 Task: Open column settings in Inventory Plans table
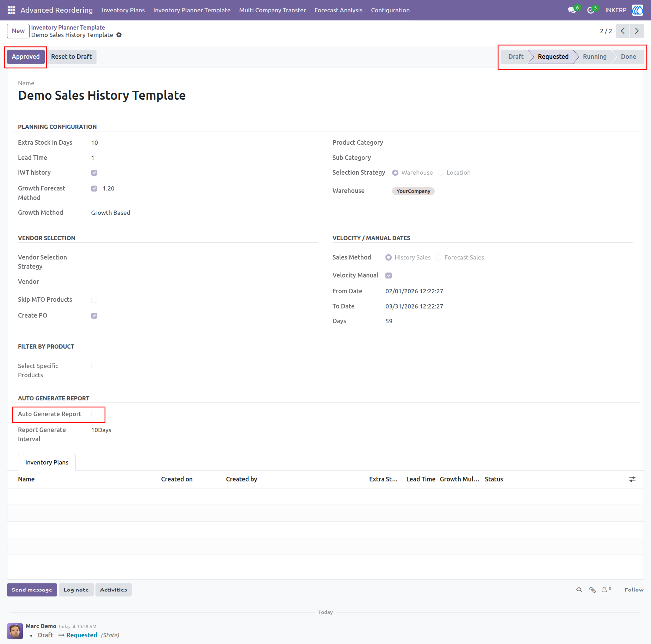pos(632,479)
